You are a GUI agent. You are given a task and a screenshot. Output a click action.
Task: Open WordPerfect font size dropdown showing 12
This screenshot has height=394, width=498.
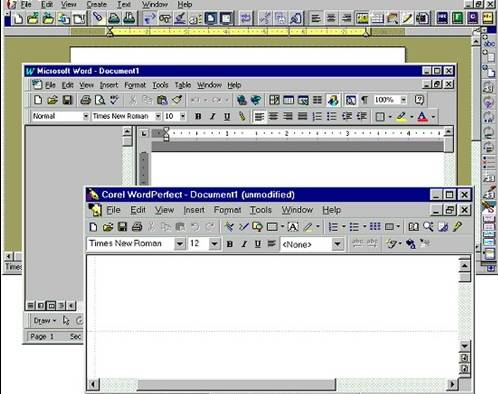point(214,244)
